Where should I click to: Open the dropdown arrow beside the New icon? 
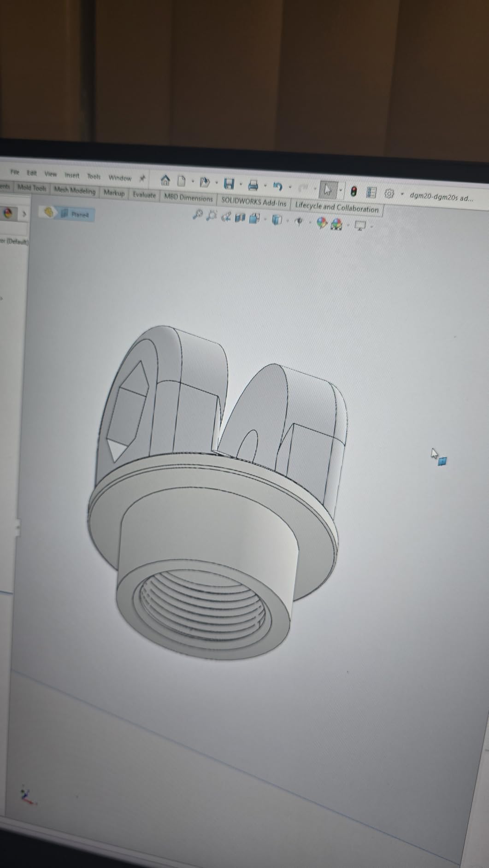[x=193, y=182]
